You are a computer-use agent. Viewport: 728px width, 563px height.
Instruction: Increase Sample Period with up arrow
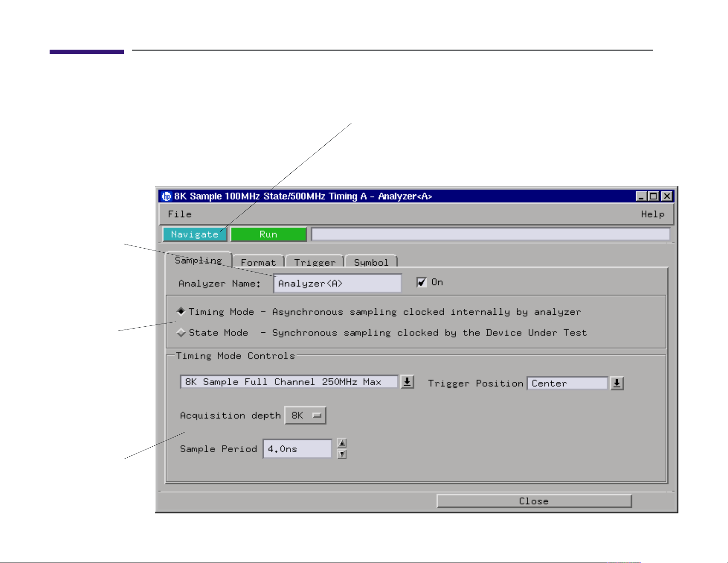(x=342, y=443)
